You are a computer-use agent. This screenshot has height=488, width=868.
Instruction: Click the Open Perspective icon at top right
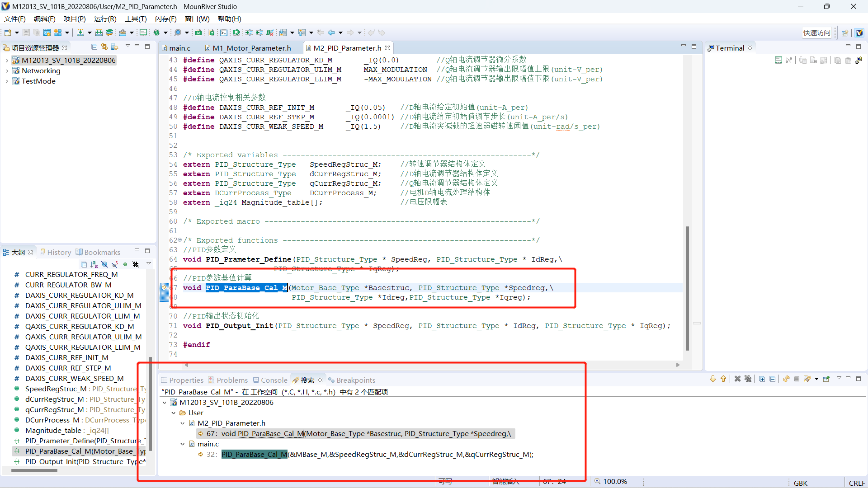tap(844, 33)
